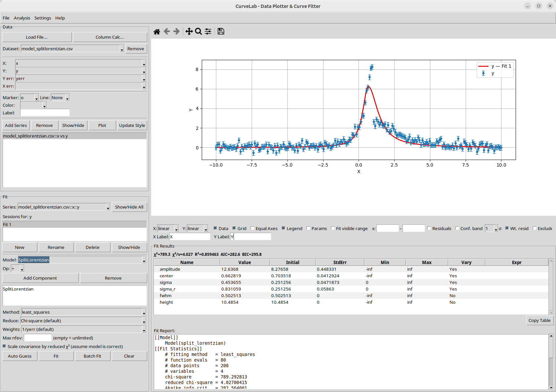Reset plot view with Home icon
Image resolution: width=556 pixels, height=392 pixels.
click(x=157, y=31)
